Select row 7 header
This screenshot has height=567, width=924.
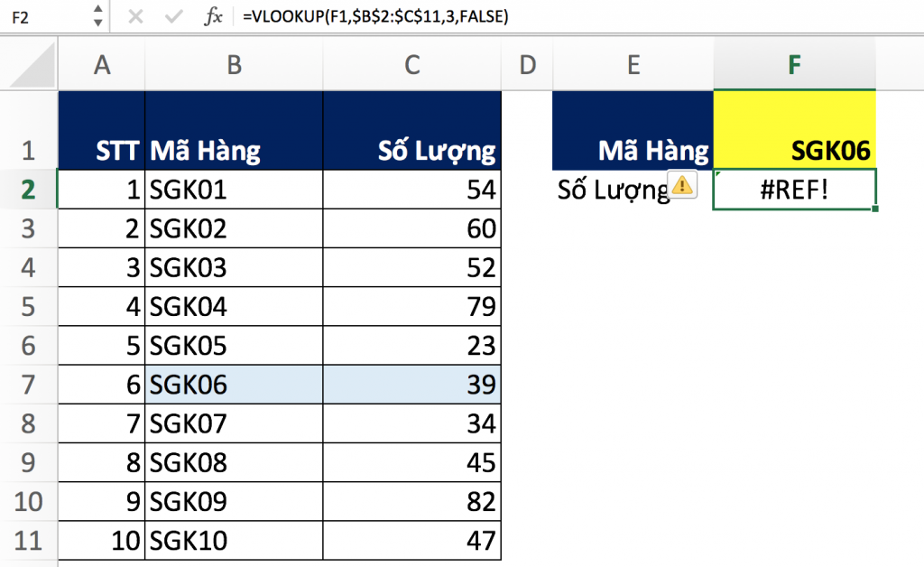[29, 385]
